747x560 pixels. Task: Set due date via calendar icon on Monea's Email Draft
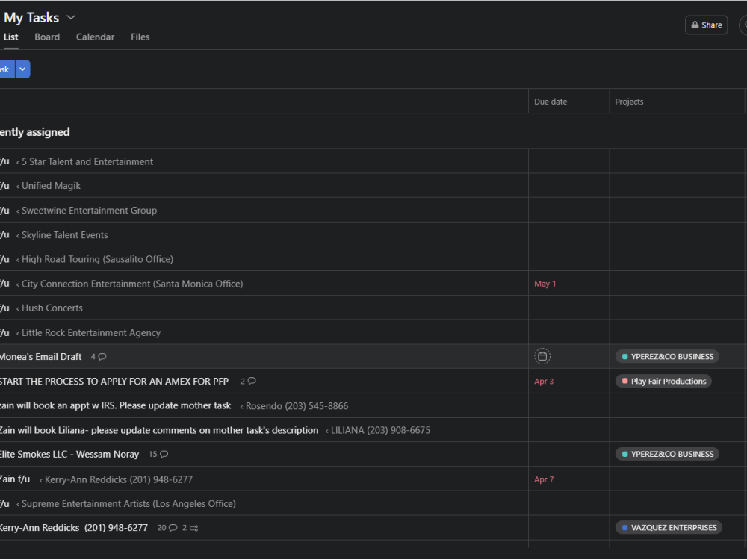point(542,356)
